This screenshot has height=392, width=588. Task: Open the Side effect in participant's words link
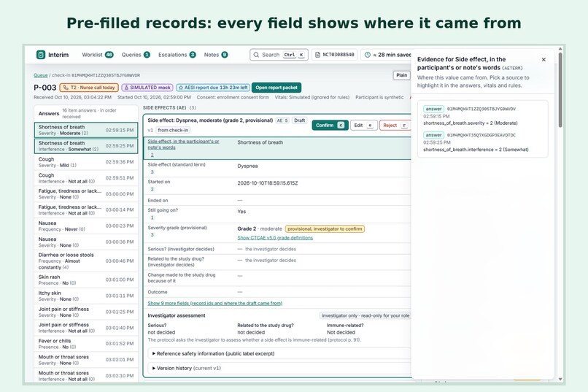(183, 145)
